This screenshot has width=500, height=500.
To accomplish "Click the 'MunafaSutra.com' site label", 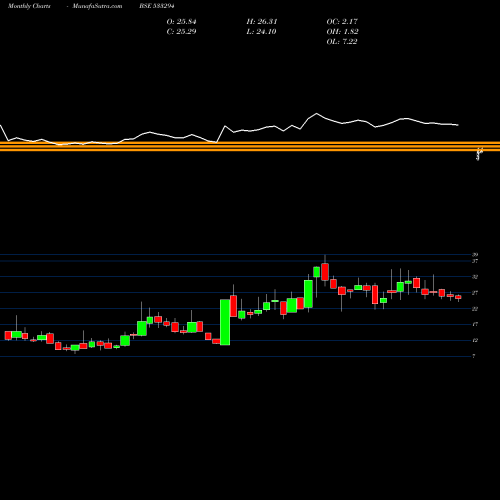I will pos(97,6).
